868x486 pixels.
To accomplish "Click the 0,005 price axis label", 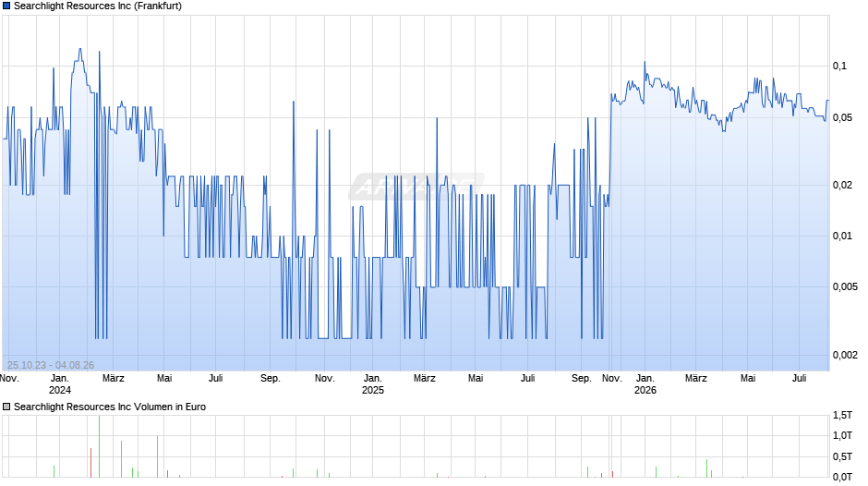I will (x=845, y=287).
